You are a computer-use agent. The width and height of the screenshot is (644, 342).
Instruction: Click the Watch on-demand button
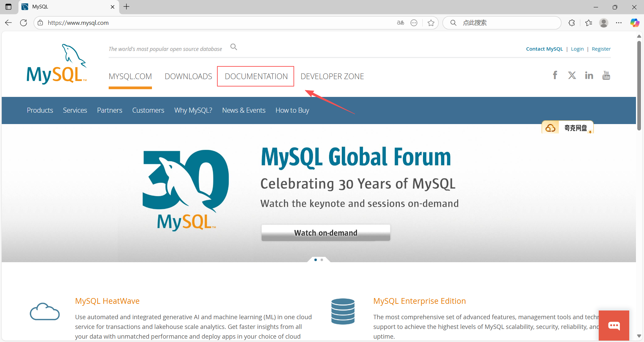[x=326, y=233]
